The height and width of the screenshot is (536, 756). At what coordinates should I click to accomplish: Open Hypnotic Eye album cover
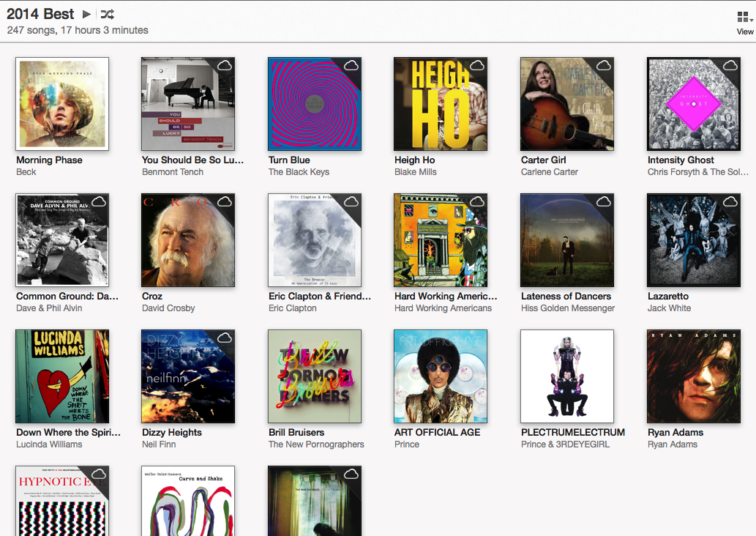(62, 501)
